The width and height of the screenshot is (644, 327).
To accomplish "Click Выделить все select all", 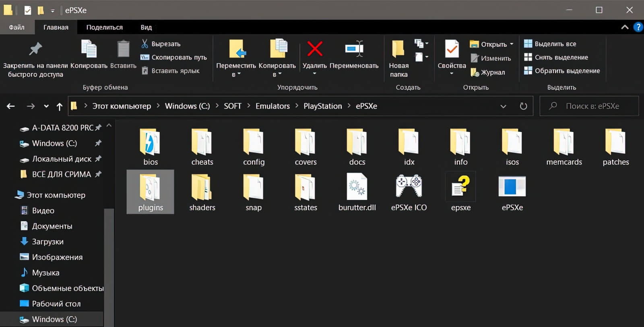I will (x=550, y=43).
